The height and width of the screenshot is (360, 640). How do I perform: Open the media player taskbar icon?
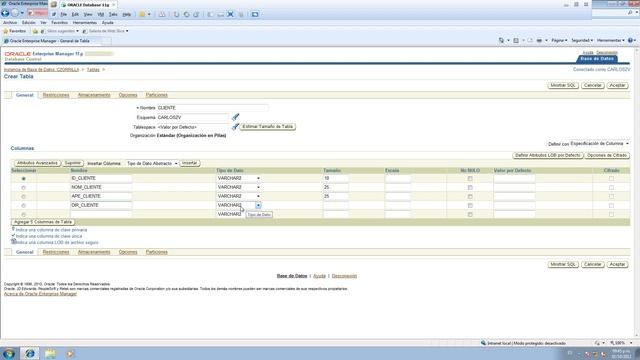click(x=70, y=353)
